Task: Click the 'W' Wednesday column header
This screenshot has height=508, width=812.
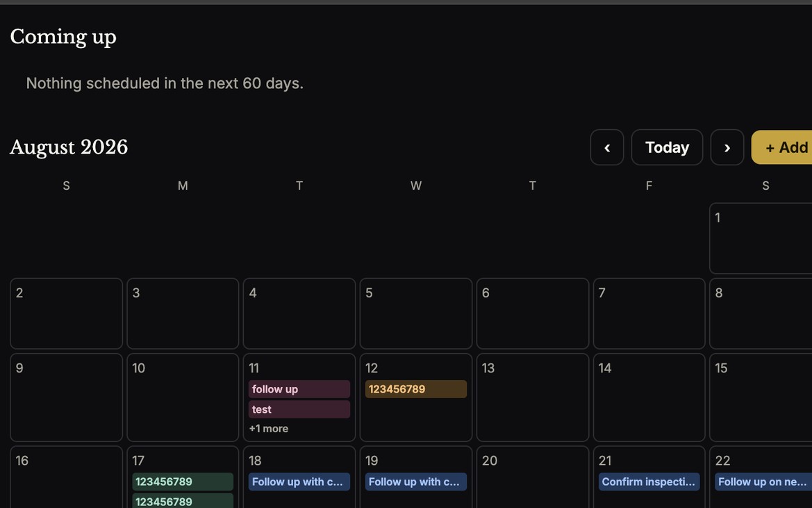Action: point(416,186)
